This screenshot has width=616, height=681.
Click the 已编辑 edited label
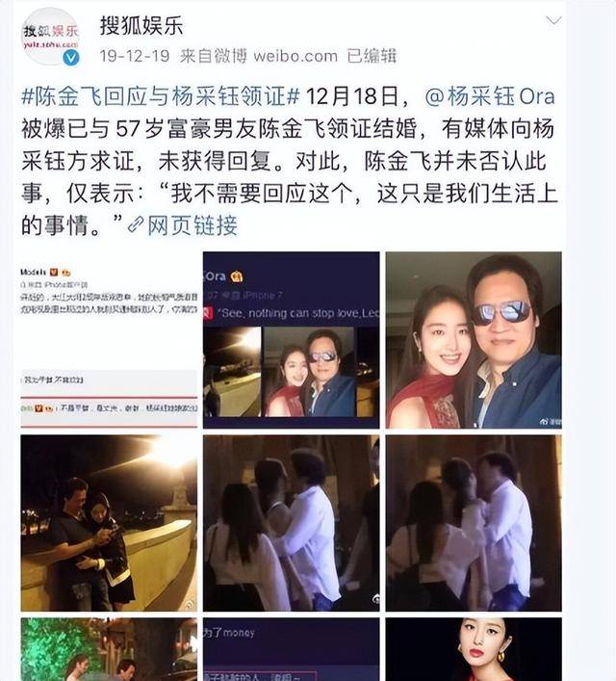coord(372,56)
